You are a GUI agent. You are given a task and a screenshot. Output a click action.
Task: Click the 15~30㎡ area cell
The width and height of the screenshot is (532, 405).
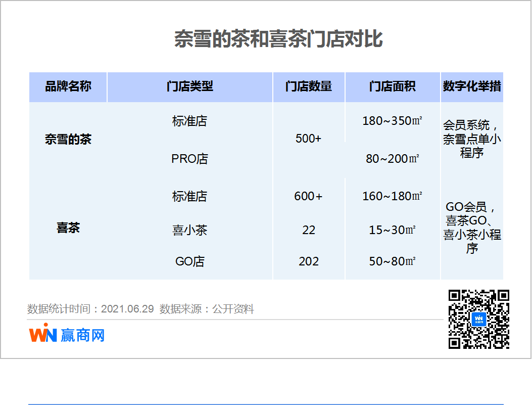(393, 230)
